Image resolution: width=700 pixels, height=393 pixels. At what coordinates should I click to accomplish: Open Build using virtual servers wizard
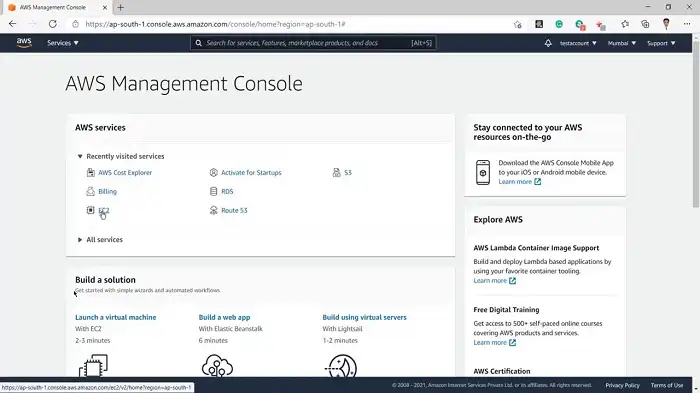click(364, 317)
